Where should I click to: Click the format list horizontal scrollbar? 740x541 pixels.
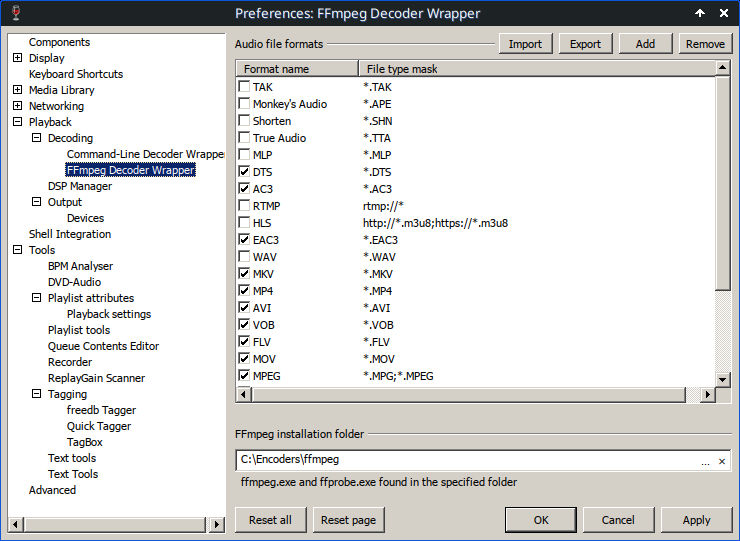click(468, 394)
